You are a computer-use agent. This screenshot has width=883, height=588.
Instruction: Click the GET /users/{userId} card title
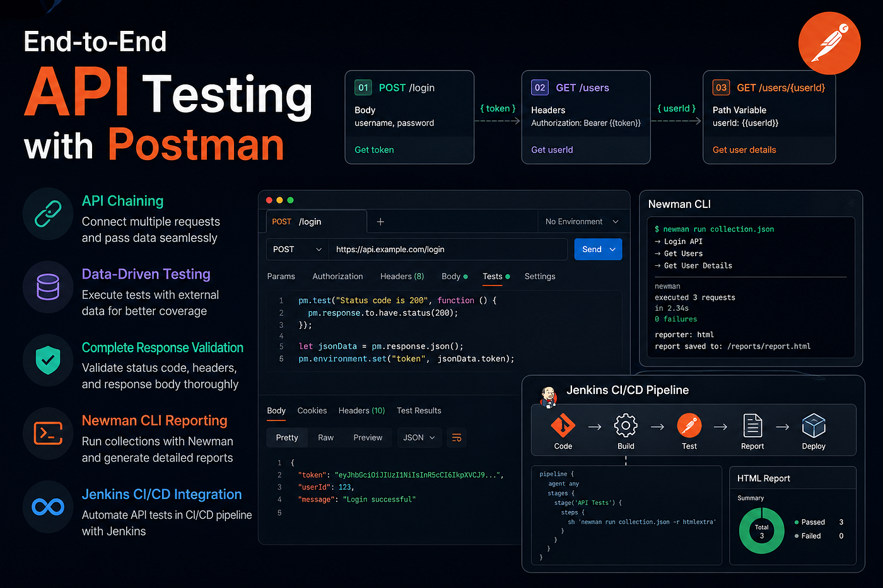pyautogui.click(x=781, y=88)
